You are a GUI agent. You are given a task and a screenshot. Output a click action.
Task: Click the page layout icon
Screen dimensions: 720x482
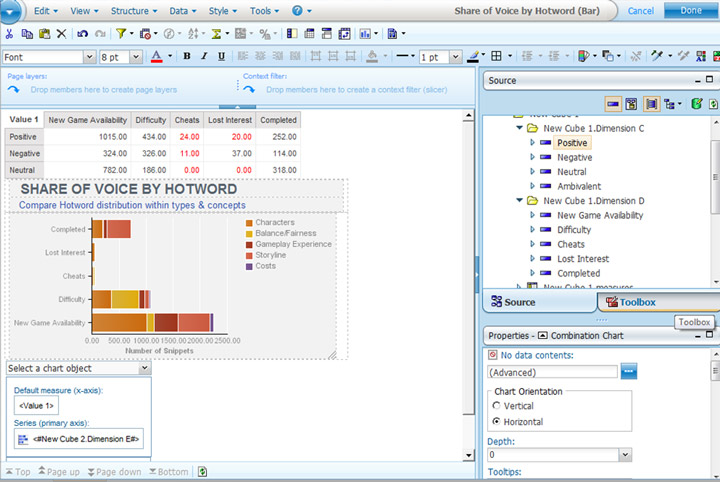pyautogui.click(x=392, y=34)
